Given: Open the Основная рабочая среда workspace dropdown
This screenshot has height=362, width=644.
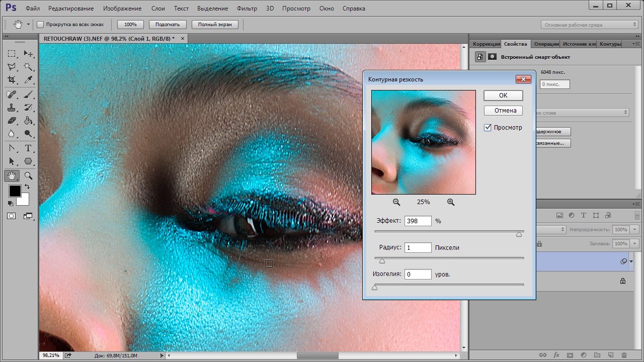Looking at the screenshot, I should pos(590,25).
